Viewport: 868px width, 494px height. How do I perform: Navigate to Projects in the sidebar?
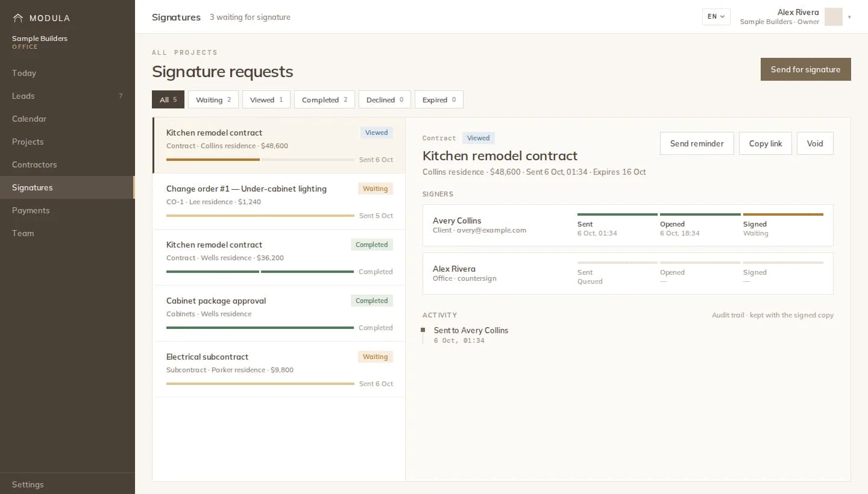(67, 142)
